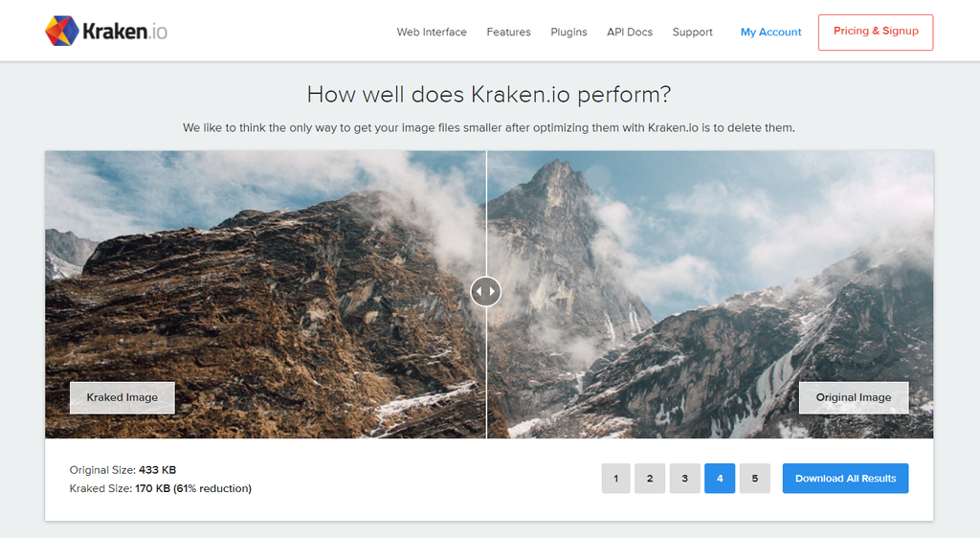Screen dimensions: 980x538
Task: Show sample image 3
Action: point(684,479)
